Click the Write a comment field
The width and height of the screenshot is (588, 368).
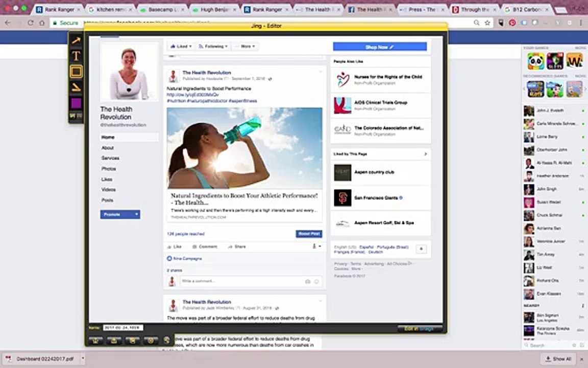click(x=242, y=281)
